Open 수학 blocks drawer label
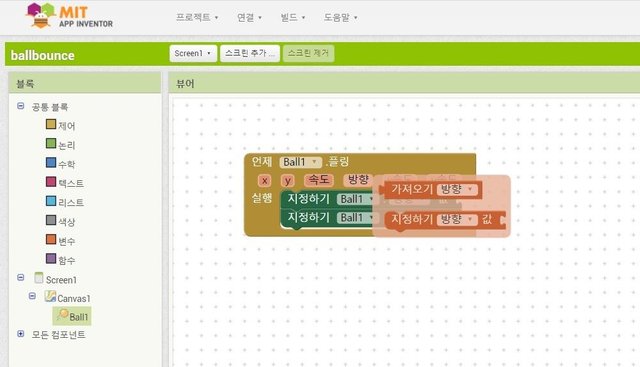 click(x=67, y=164)
